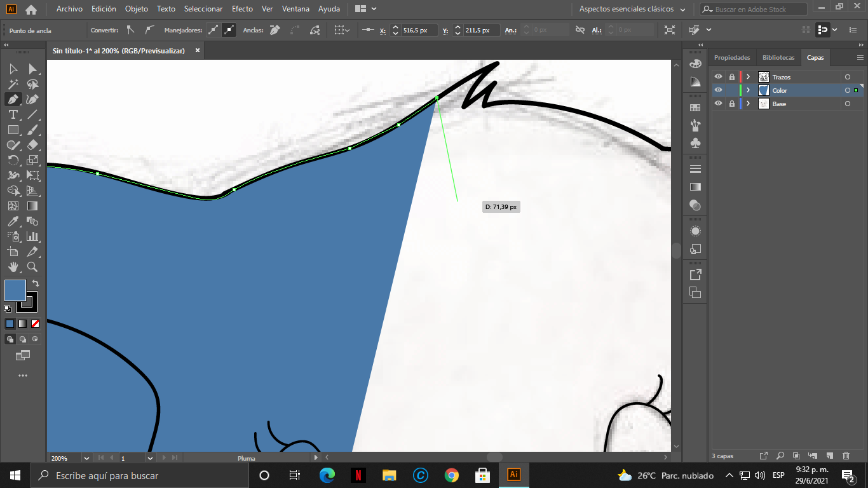Viewport: 868px width, 488px height.
Task: Unlock the Trazos layer
Action: pos(731,77)
